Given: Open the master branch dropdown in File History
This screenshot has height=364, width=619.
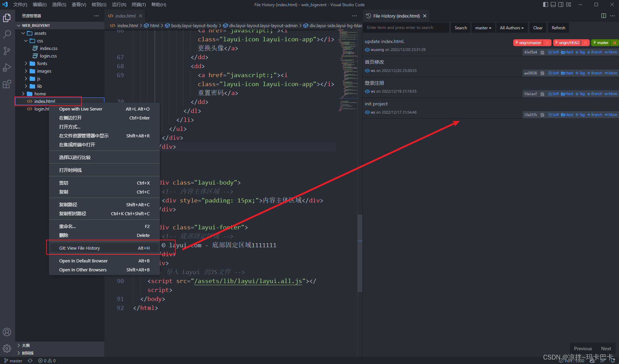Looking at the screenshot, I should click(x=483, y=28).
